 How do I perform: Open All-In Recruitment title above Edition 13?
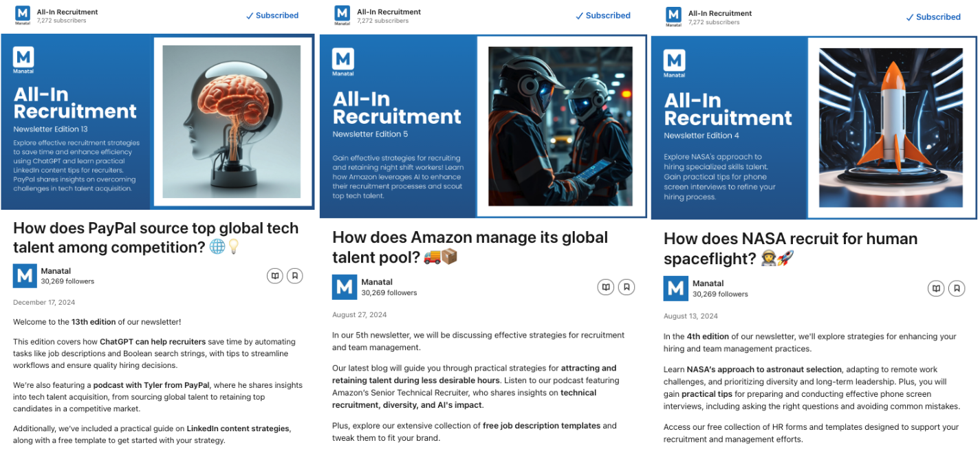point(67,12)
